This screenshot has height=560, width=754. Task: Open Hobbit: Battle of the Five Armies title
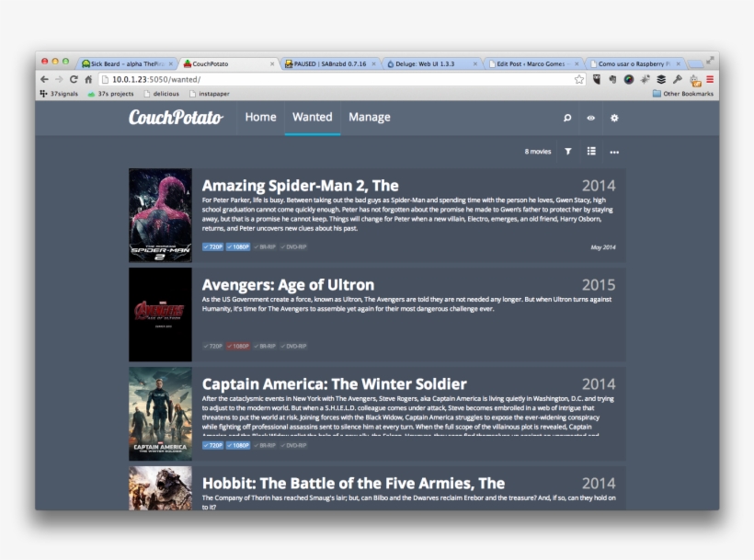click(353, 483)
